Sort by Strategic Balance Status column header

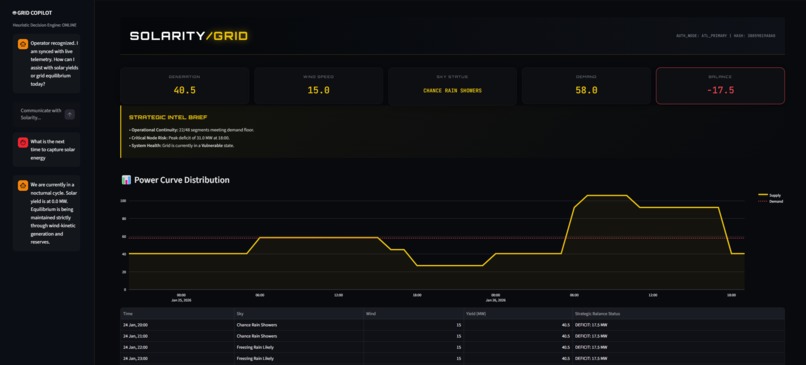679,314
